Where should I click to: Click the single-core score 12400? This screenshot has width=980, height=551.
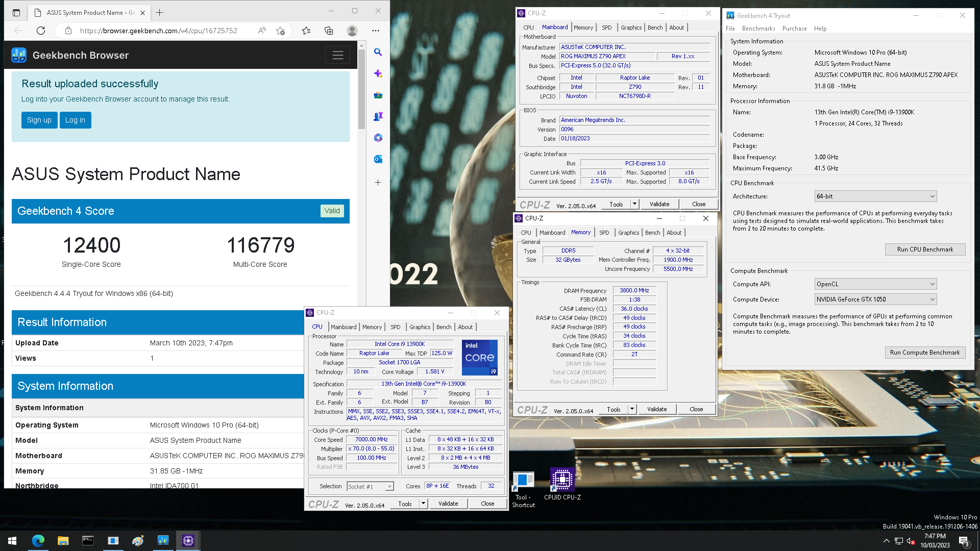(92, 245)
